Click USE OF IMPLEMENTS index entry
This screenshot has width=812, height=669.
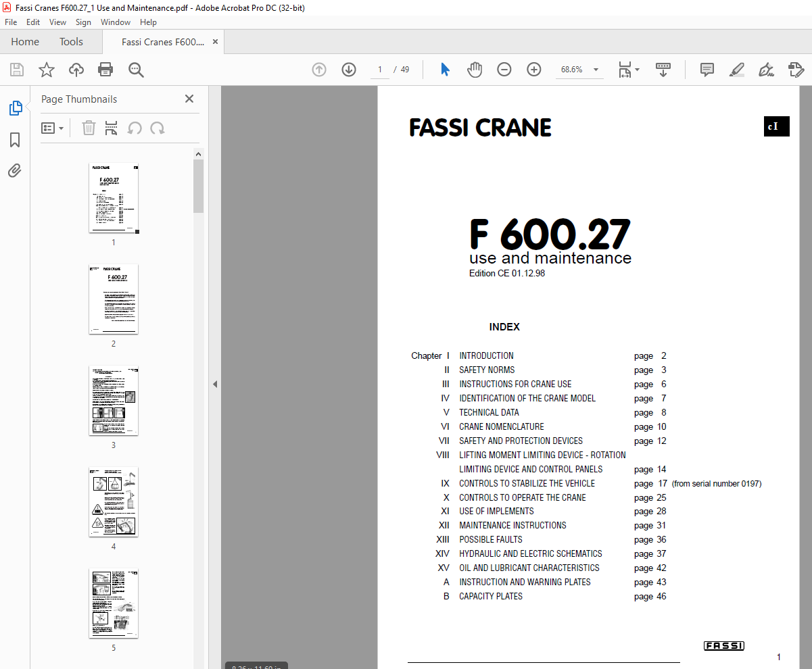point(496,511)
